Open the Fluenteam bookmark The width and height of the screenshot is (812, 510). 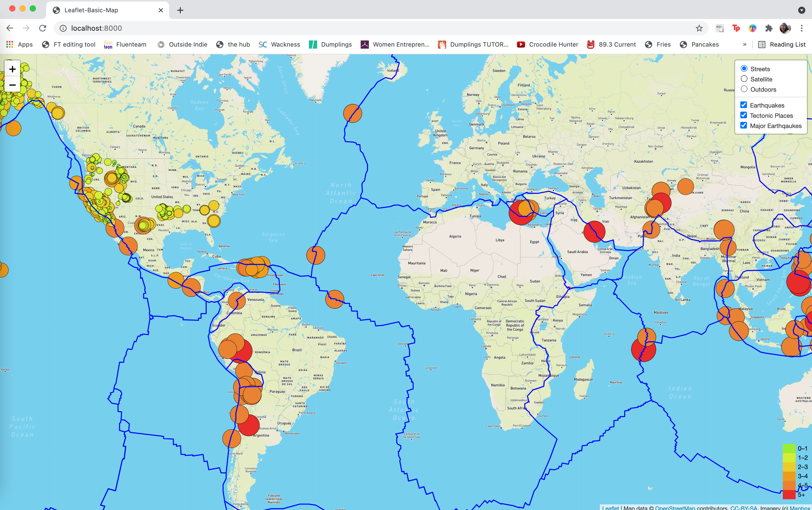[x=125, y=45]
